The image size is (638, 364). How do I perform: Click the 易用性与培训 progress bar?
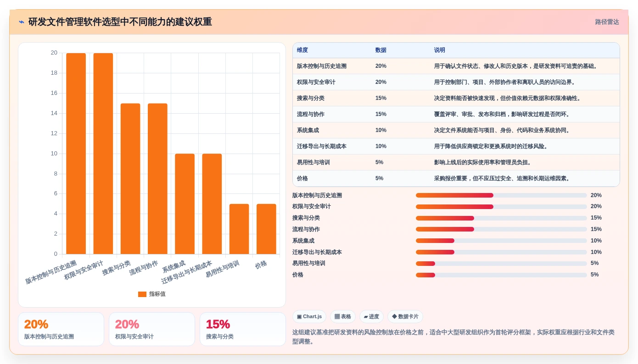click(x=501, y=264)
